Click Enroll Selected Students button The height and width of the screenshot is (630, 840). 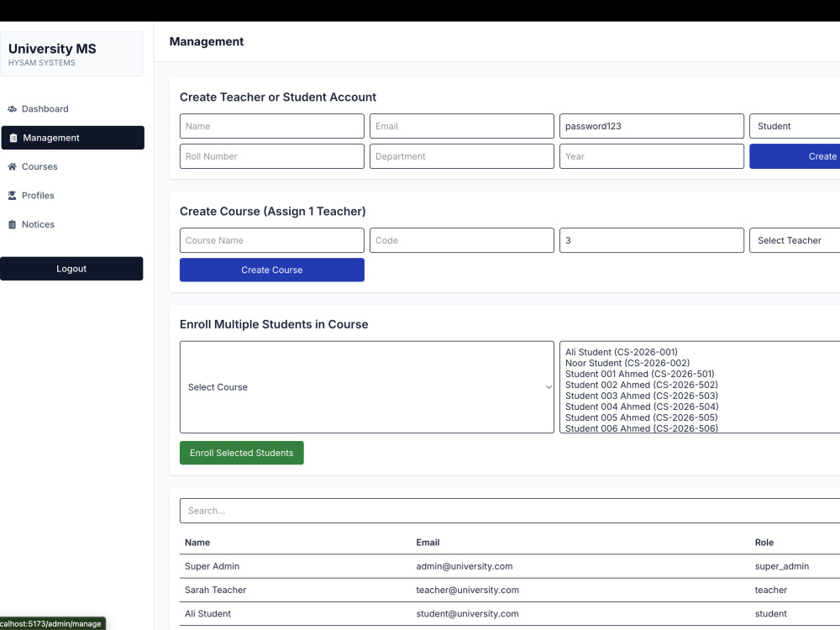click(x=242, y=453)
